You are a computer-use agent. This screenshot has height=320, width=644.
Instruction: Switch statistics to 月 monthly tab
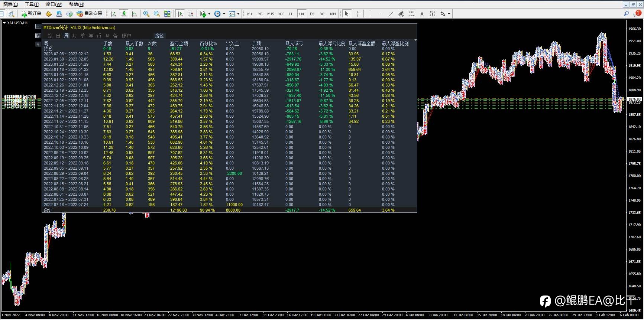tap(75, 36)
